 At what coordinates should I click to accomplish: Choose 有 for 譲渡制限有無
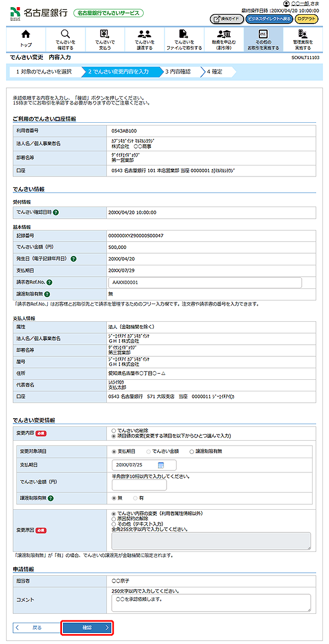coord(135,498)
